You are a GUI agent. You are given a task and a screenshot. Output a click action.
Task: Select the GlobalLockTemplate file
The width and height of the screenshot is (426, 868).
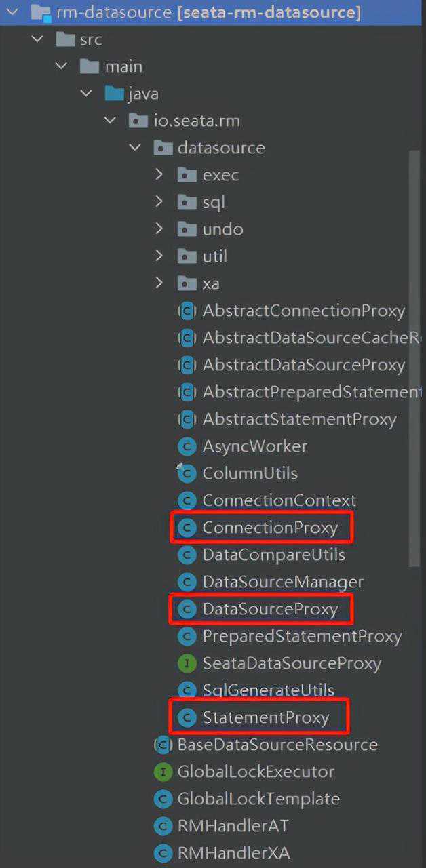(x=258, y=799)
